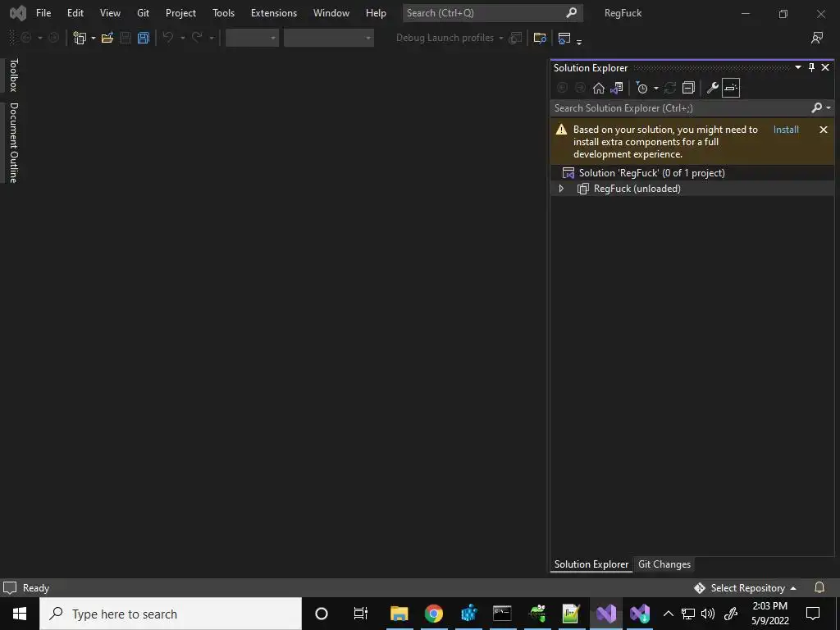The image size is (840, 630).
Task: Toggle the Solution Explorer auto-hide pin
Action: click(811, 67)
